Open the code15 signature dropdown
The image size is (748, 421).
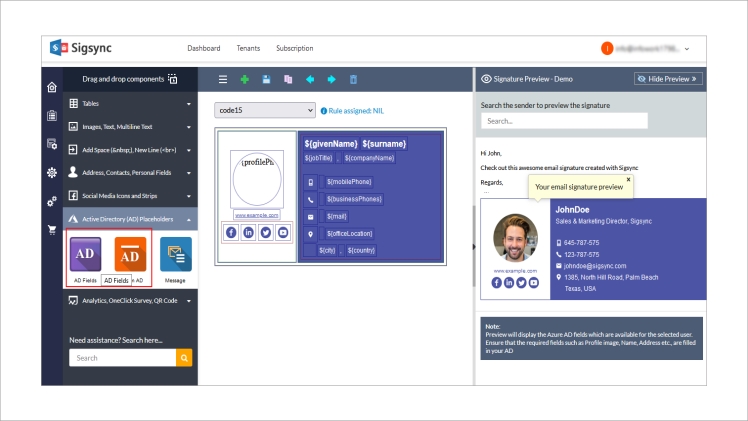265,110
